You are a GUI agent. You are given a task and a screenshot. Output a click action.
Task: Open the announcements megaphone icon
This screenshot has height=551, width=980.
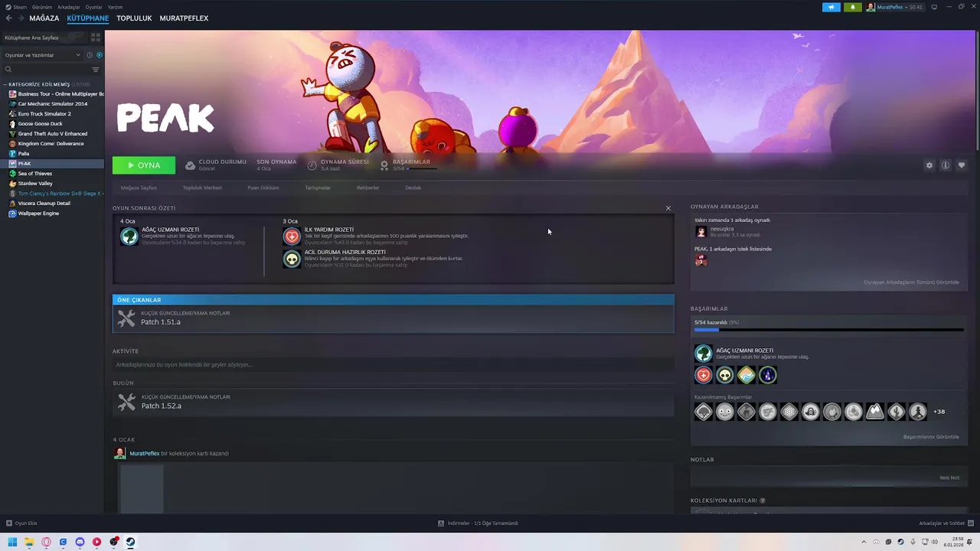click(x=831, y=7)
